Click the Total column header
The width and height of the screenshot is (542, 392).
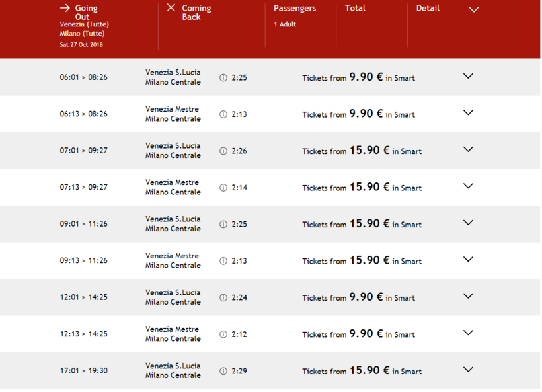point(355,9)
